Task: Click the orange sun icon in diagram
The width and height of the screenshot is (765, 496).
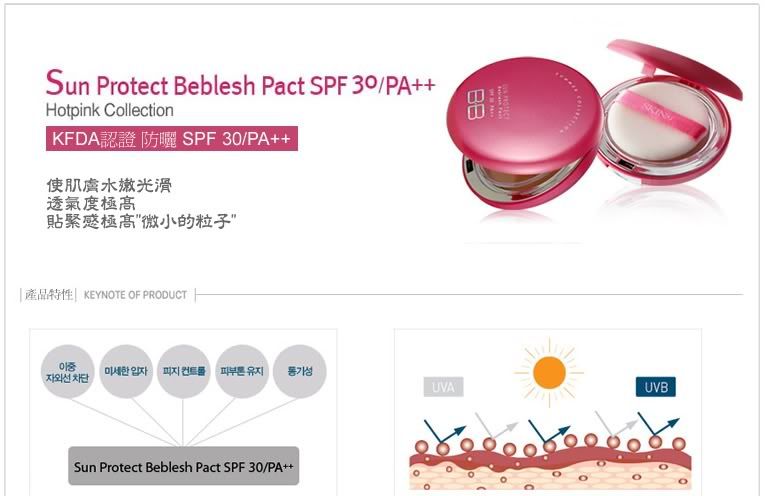Action: coord(550,373)
